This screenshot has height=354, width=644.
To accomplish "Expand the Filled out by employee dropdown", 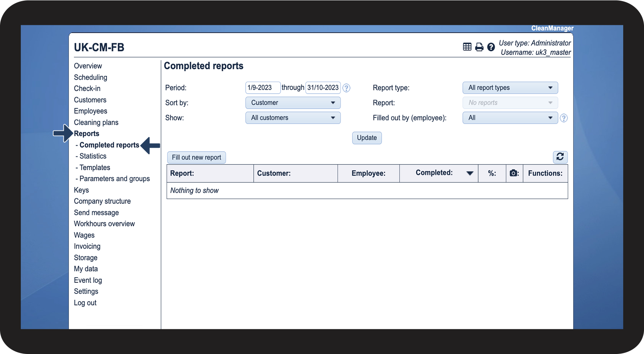I will [510, 118].
